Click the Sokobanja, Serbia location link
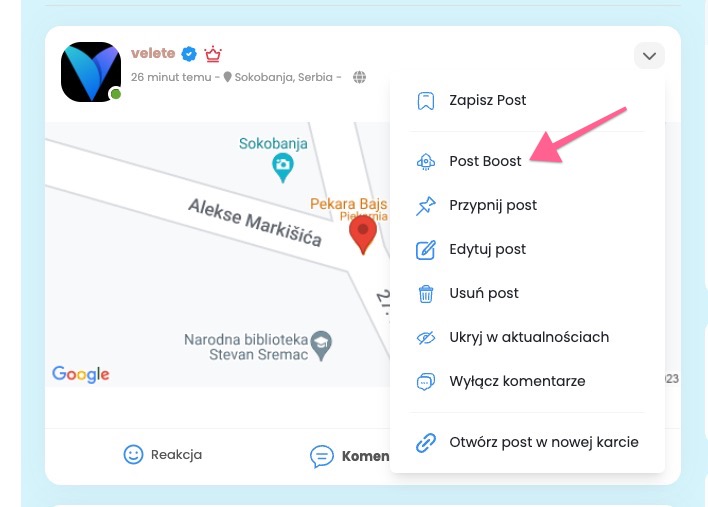This screenshot has height=507, width=708. tap(284, 77)
